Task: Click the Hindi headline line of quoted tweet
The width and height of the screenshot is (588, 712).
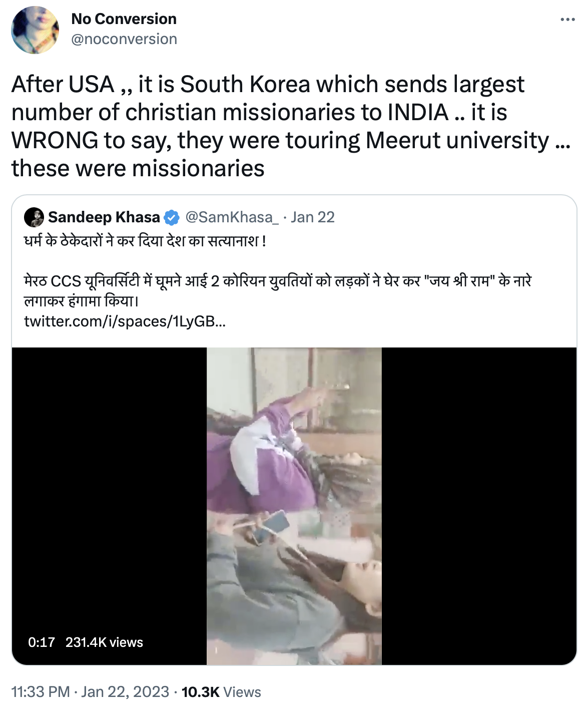Action: point(145,241)
